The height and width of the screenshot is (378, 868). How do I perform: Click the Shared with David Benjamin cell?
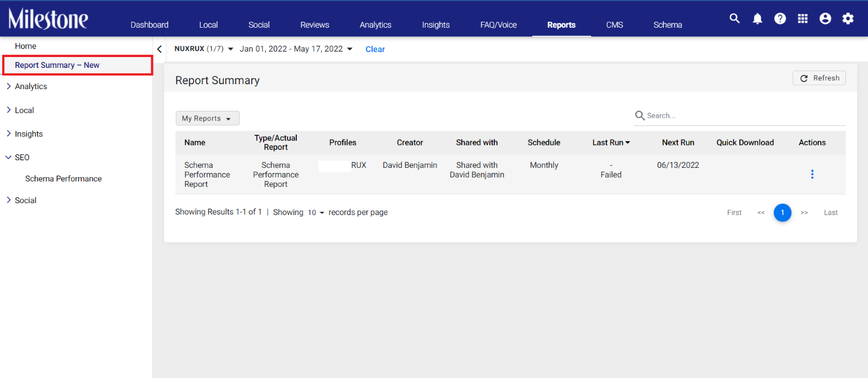[477, 170]
